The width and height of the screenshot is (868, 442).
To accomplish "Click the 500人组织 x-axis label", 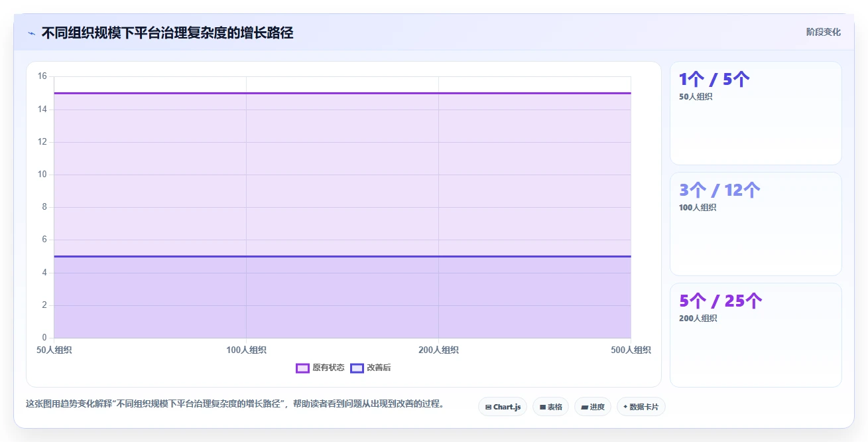I will 631,350.
